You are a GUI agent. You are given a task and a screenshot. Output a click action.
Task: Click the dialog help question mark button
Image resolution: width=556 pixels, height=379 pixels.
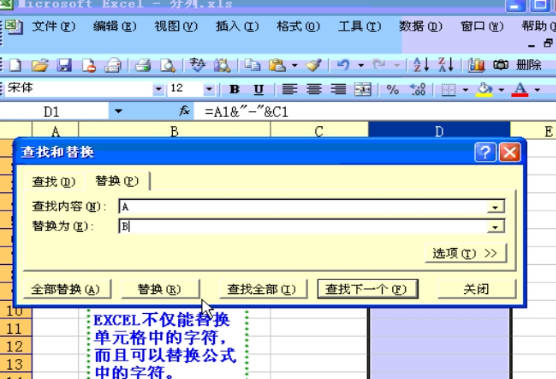click(x=485, y=152)
